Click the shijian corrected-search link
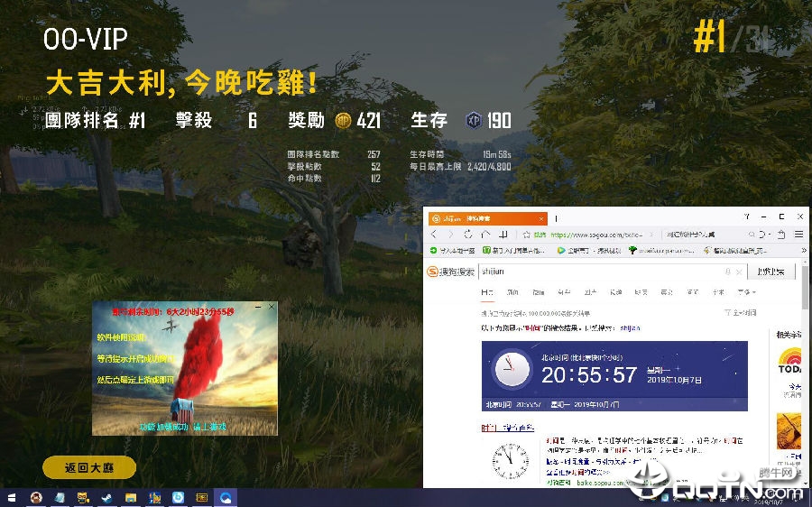 630,327
